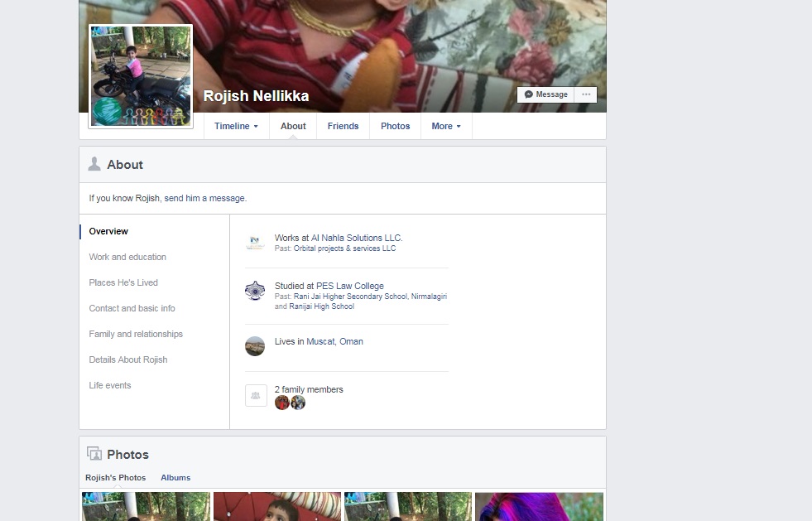Open the Friends tab
The image size is (812, 521).
pyautogui.click(x=343, y=126)
